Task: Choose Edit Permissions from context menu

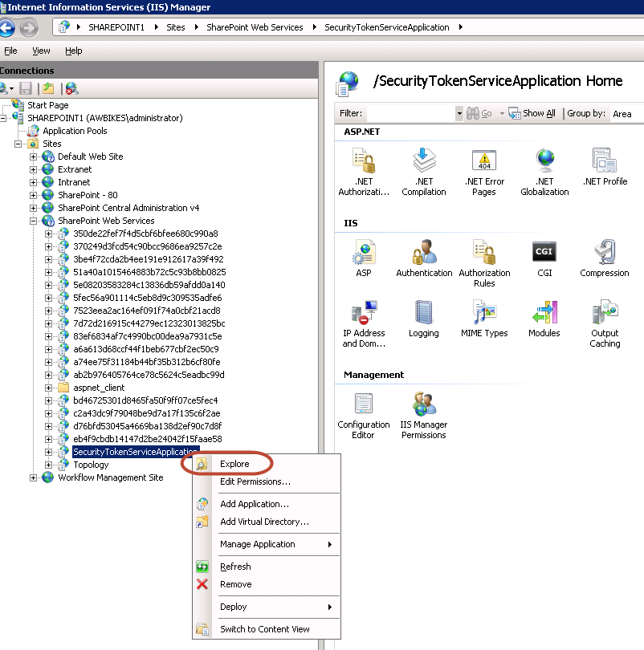Action: (x=267, y=481)
